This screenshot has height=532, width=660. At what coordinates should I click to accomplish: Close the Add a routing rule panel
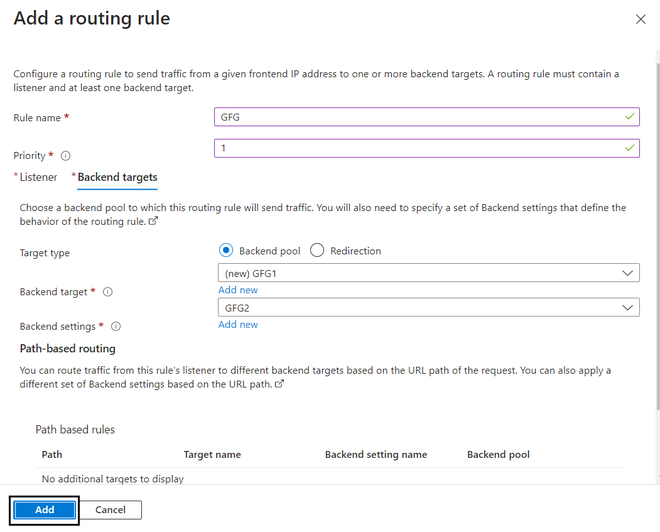640,19
